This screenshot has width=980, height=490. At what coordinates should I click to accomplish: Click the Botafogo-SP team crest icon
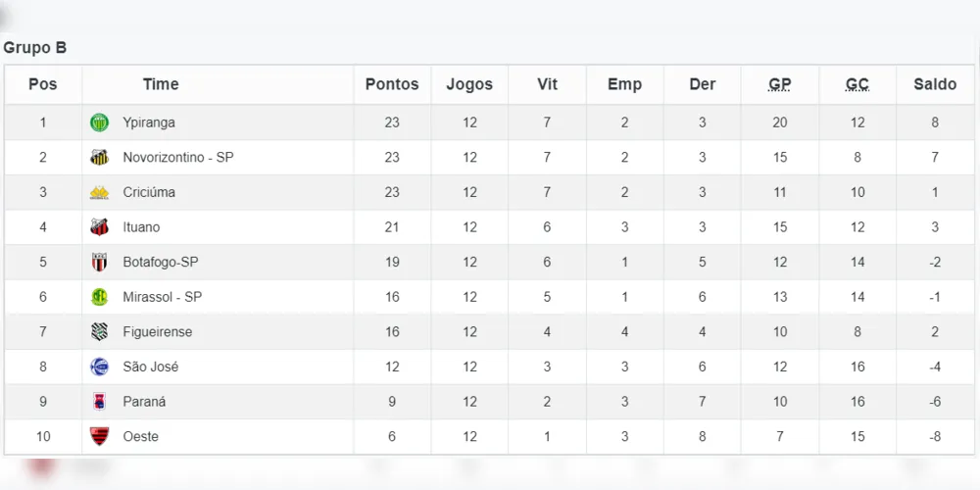[x=99, y=263]
